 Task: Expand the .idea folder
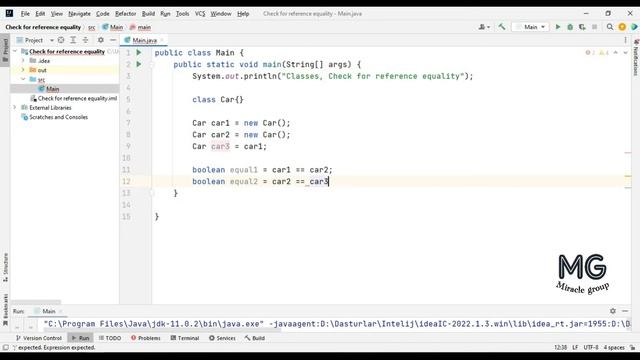pyautogui.click(x=23, y=61)
